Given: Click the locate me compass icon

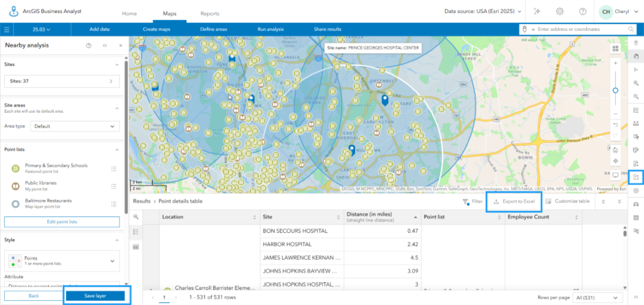Looking at the screenshot, I should (615, 161).
